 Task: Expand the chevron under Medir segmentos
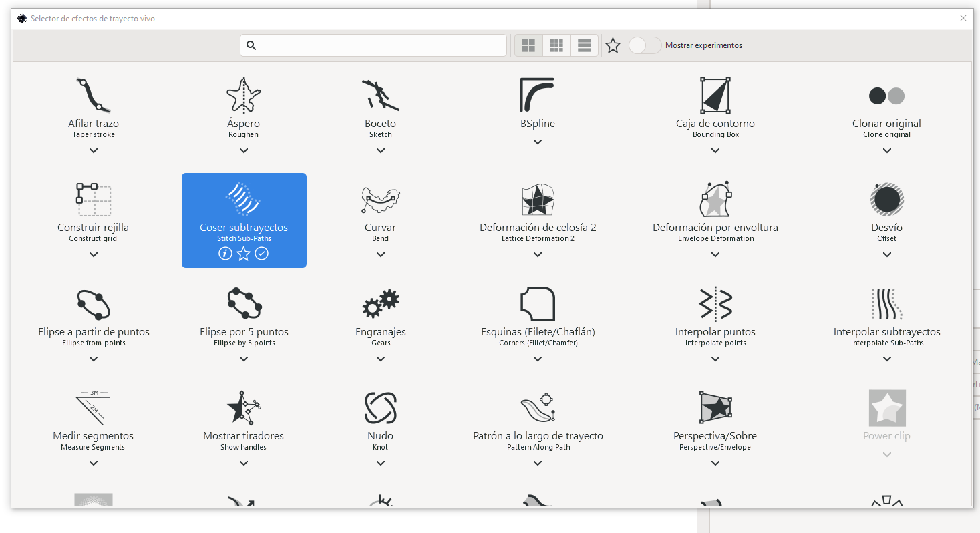94,463
